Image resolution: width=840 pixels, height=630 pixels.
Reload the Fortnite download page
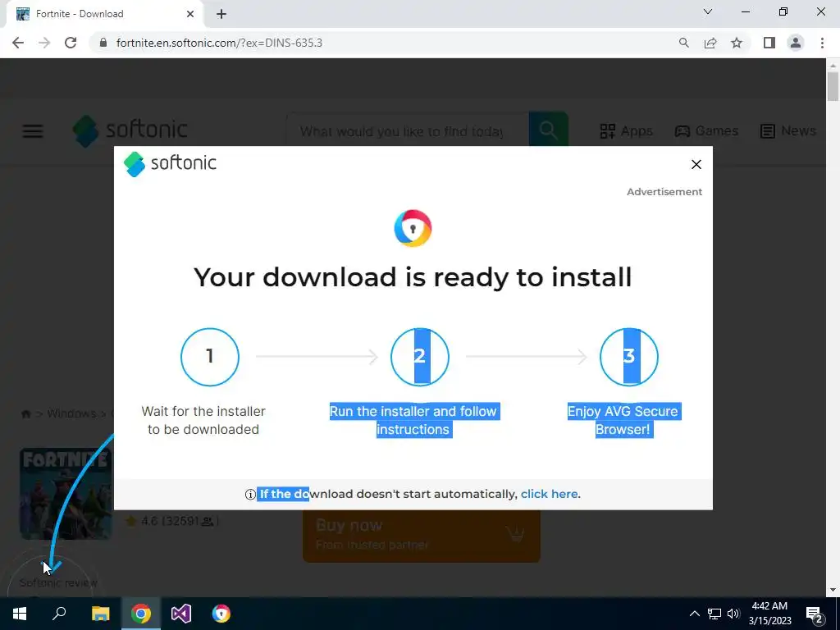(71, 43)
